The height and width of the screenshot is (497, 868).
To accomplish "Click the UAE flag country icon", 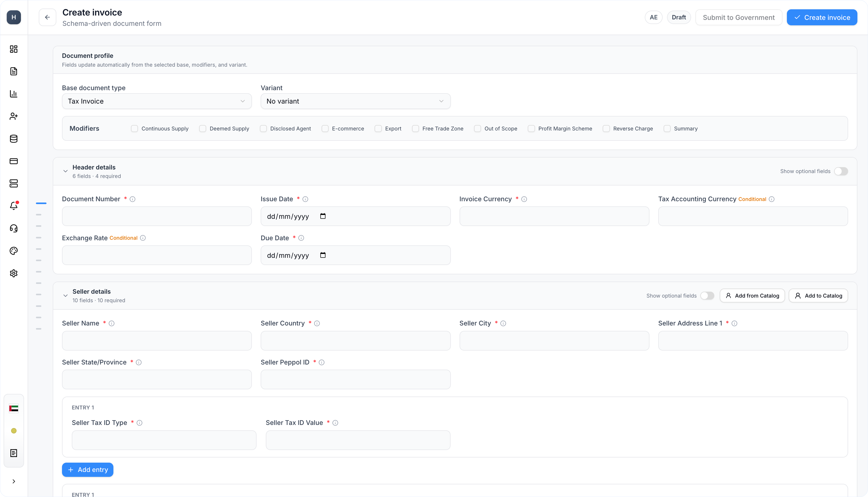I will pos(14,408).
